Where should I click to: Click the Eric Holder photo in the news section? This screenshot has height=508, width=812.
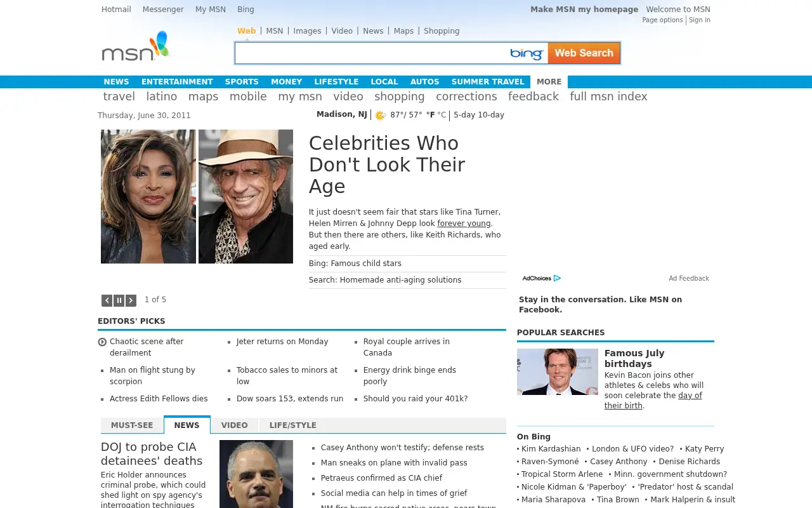(x=256, y=474)
